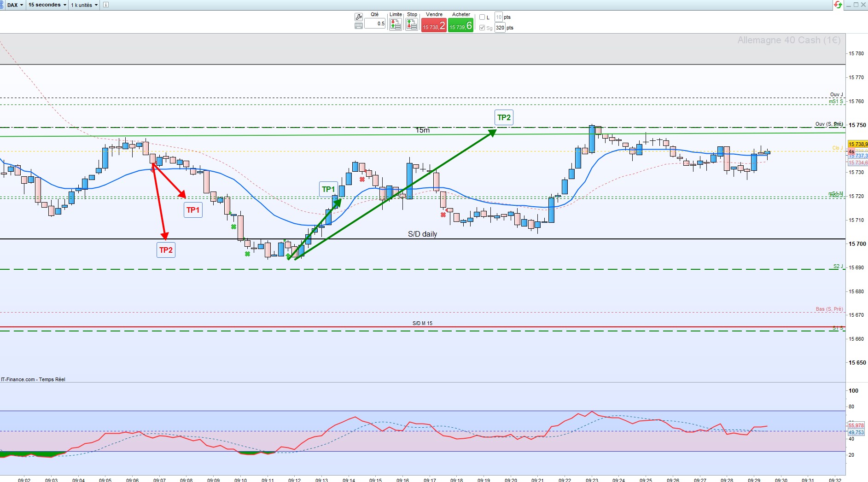
Task: Click the "S/D daily" chart label
Action: [x=422, y=234]
